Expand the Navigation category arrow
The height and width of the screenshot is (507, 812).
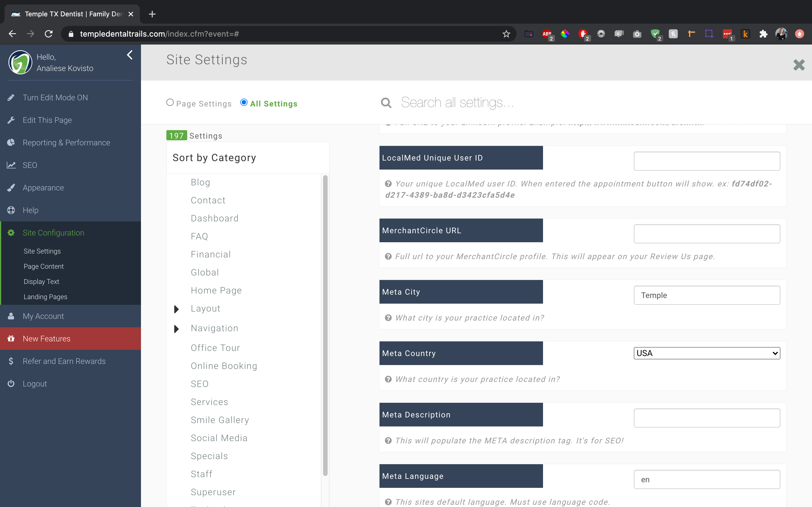[176, 329]
